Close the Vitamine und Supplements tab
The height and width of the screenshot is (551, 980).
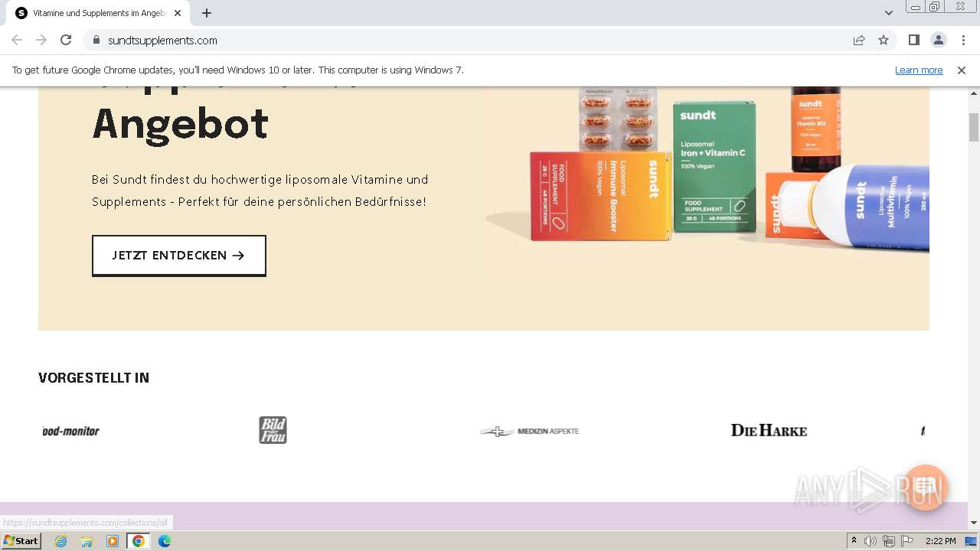pos(178,13)
